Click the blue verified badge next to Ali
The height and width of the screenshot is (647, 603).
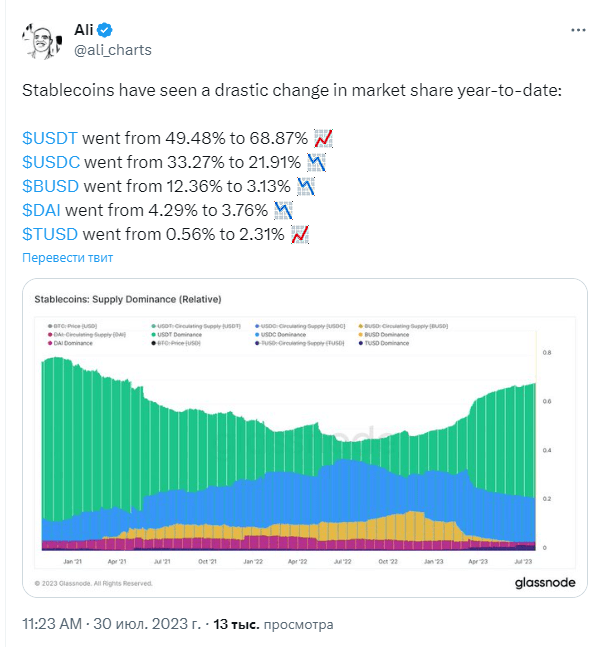click(x=105, y=30)
